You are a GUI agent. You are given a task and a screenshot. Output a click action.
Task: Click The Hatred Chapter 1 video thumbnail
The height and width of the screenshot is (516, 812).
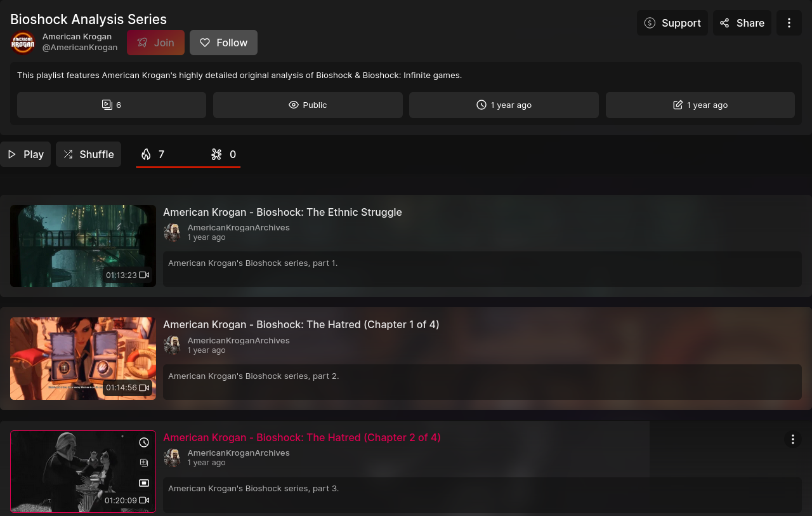pos(83,359)
